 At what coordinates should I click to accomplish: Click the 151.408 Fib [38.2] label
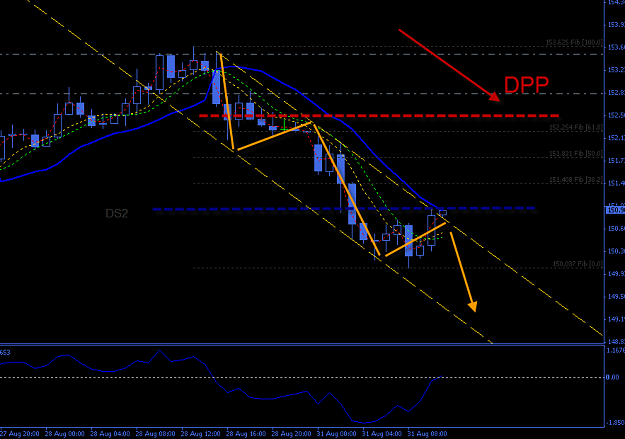coord(576,180)
